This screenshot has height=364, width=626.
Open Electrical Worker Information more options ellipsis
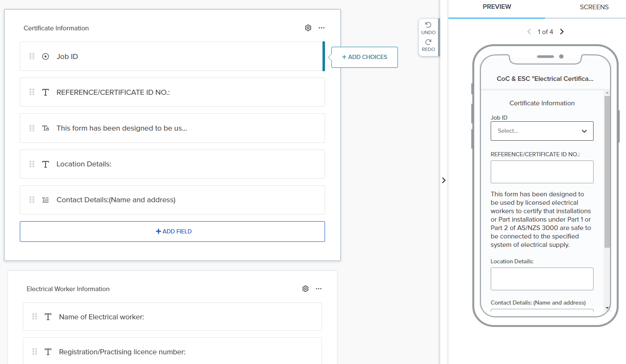(319, 289)
